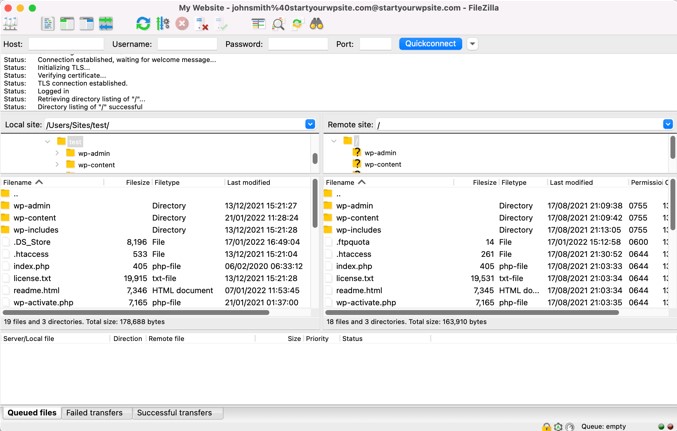The image size is (677, 431).
Task: Toggle local directory tree view
Action: pyautogui.click(x=67, y=24)
